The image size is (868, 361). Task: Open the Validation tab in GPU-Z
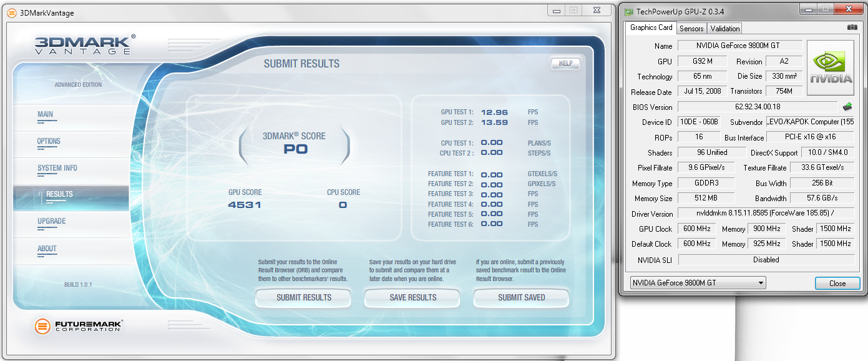click(724, 28)
